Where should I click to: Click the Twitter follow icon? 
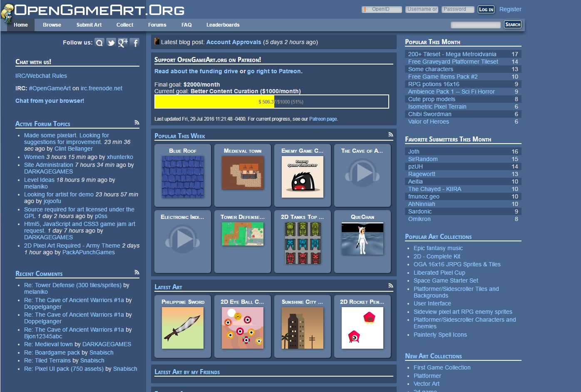pyautogui.click(x=111, y=42)
